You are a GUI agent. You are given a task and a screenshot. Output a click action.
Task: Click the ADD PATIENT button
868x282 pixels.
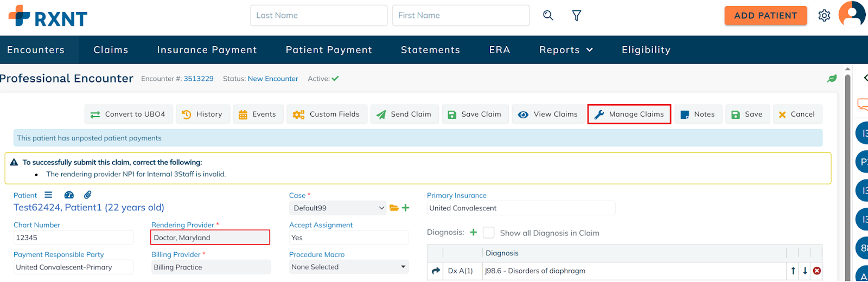click(765, 16)
